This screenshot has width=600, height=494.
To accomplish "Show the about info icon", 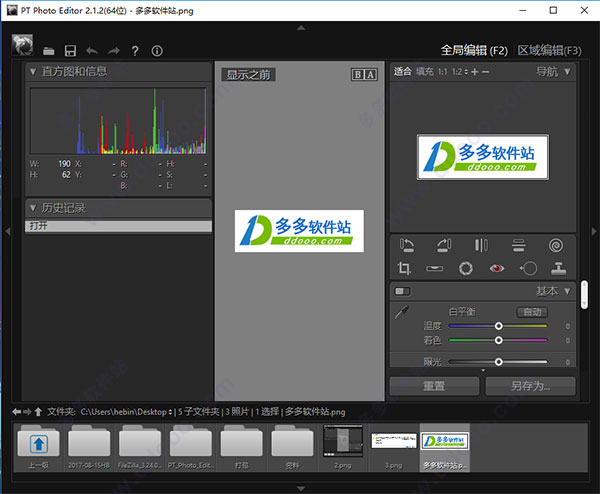I will (x=157, y=51).
